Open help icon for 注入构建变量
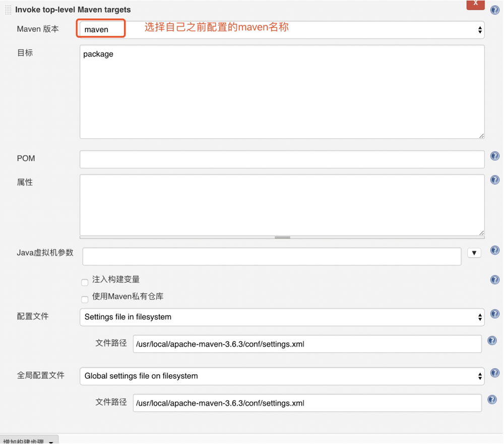The height and width of the screenshot is (445, 504). pyautogui.click(x=495, y=280)
